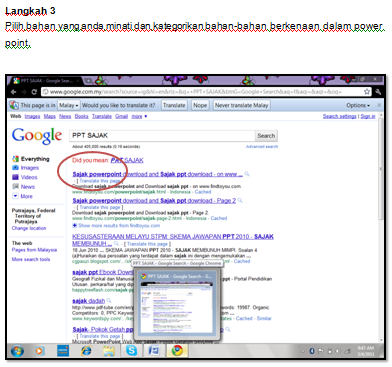Click the Google Search button
This screenshot has height=367, width=392.
(266, 136)
